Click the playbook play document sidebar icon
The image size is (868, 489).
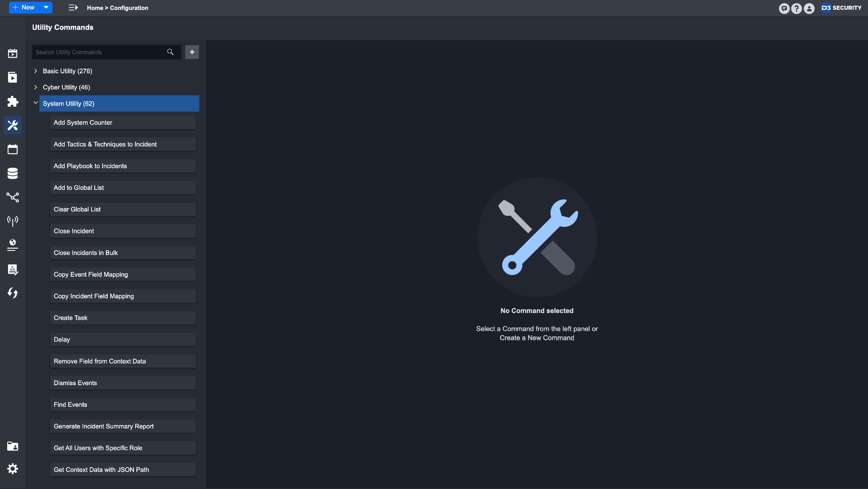coord(13,77)
